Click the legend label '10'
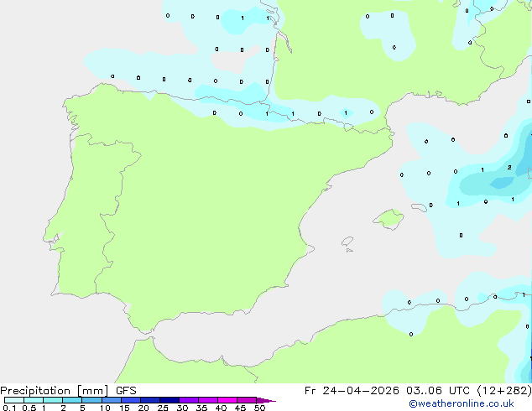 coord(105,408)
